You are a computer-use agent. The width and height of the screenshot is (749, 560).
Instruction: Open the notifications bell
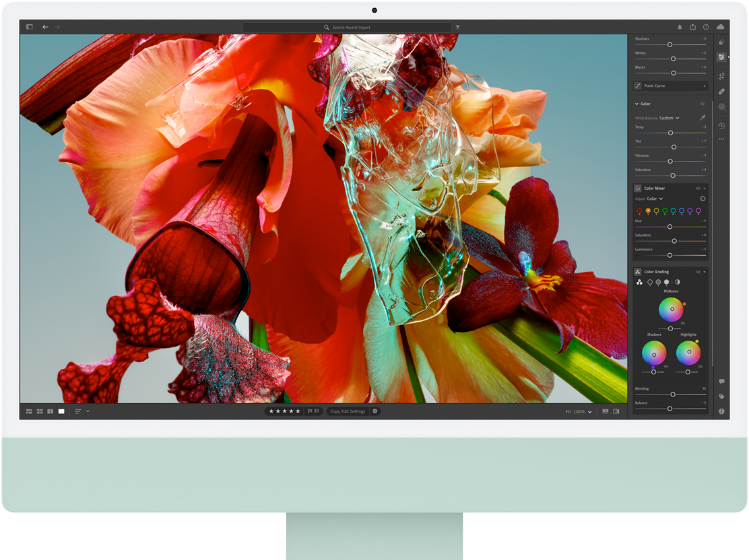click(x=679, y=27)
